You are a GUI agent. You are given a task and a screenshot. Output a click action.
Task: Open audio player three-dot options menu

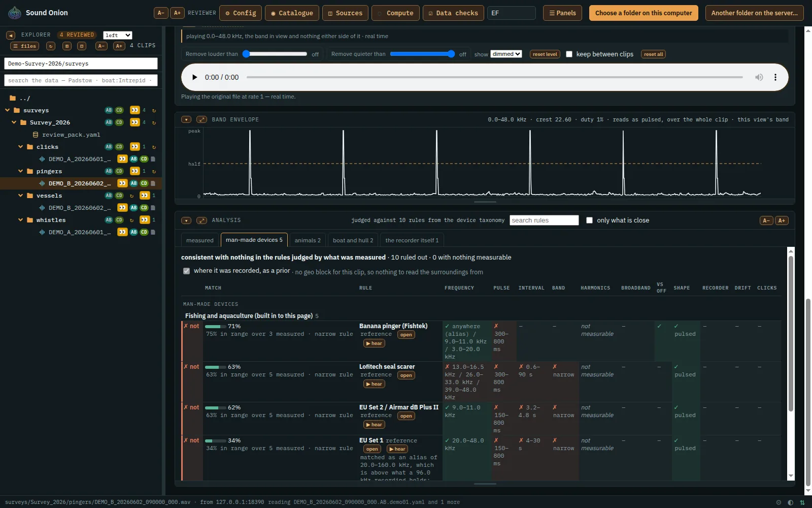tap(775, 77)
